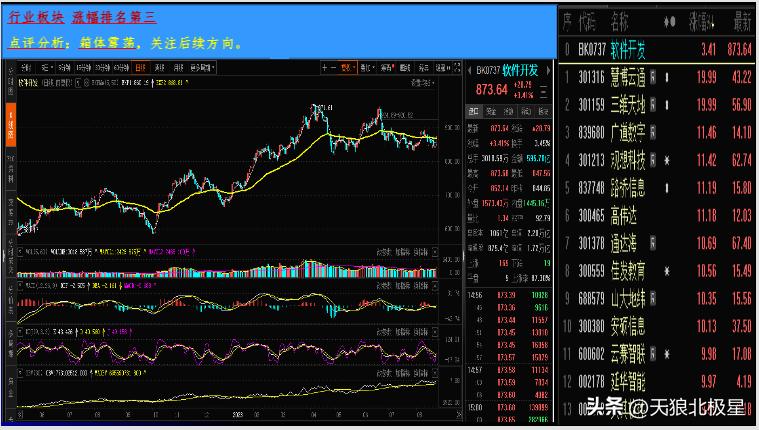This screenshot has width=759, height=430.
Task: Switch to the 30分钟 period tab
Action: 102,68
